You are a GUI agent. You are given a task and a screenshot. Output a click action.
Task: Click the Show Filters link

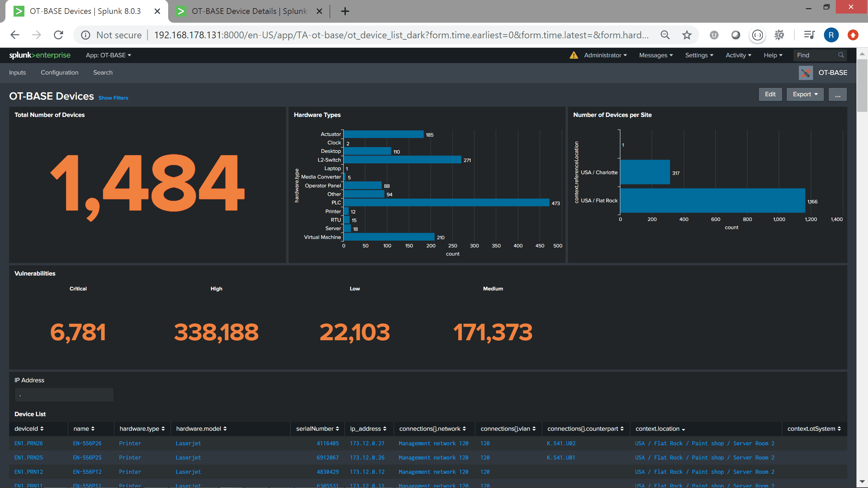(113, 98)
